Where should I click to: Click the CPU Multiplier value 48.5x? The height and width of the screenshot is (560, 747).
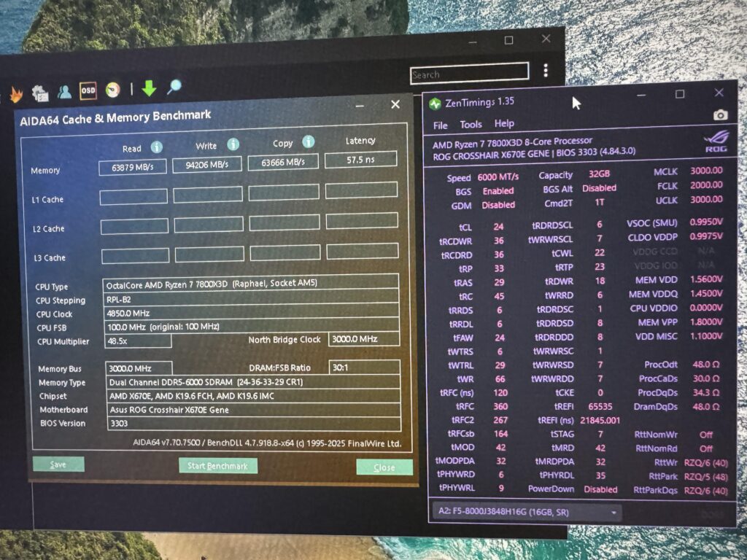click(138, 341)
